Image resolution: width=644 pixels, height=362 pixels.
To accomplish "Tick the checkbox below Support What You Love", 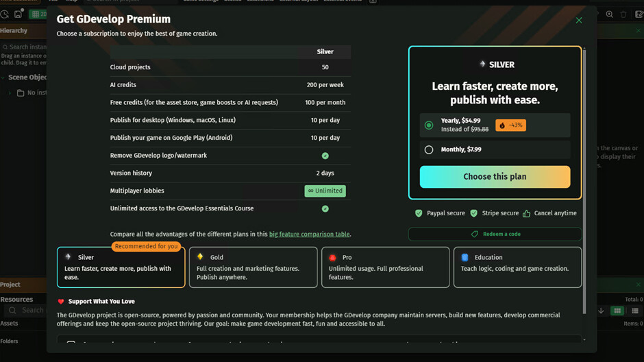I will 71,343.
